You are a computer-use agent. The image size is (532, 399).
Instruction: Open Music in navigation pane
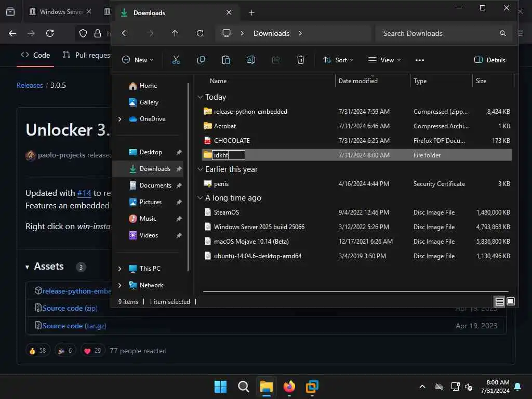pyautogui.click(x=148, y=219)
